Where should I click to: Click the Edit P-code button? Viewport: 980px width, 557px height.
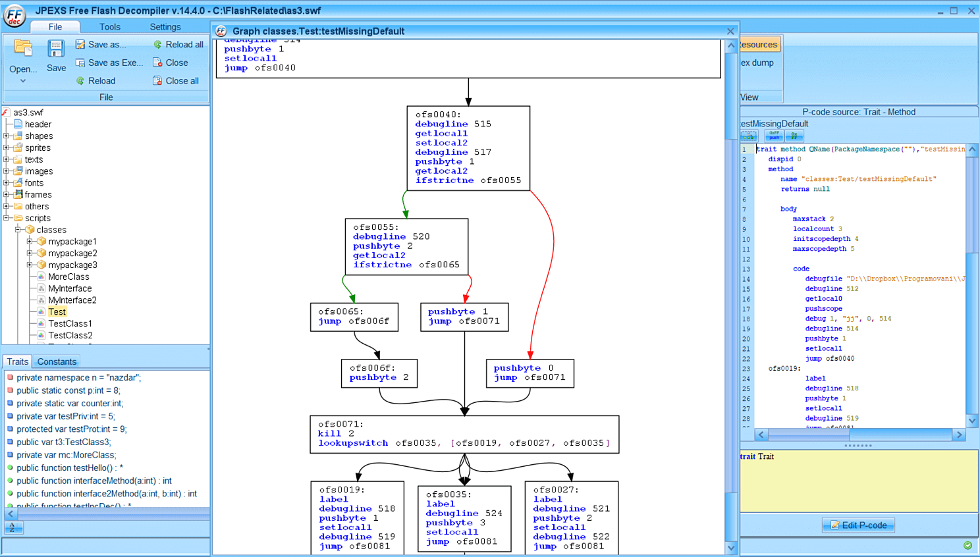click(858, 525)
